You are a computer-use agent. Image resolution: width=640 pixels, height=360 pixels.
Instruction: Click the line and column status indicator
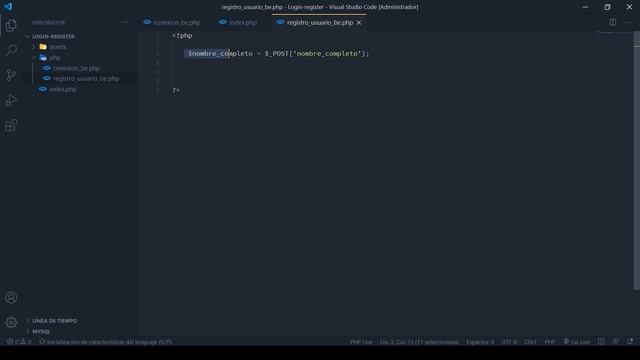point(419,342)
